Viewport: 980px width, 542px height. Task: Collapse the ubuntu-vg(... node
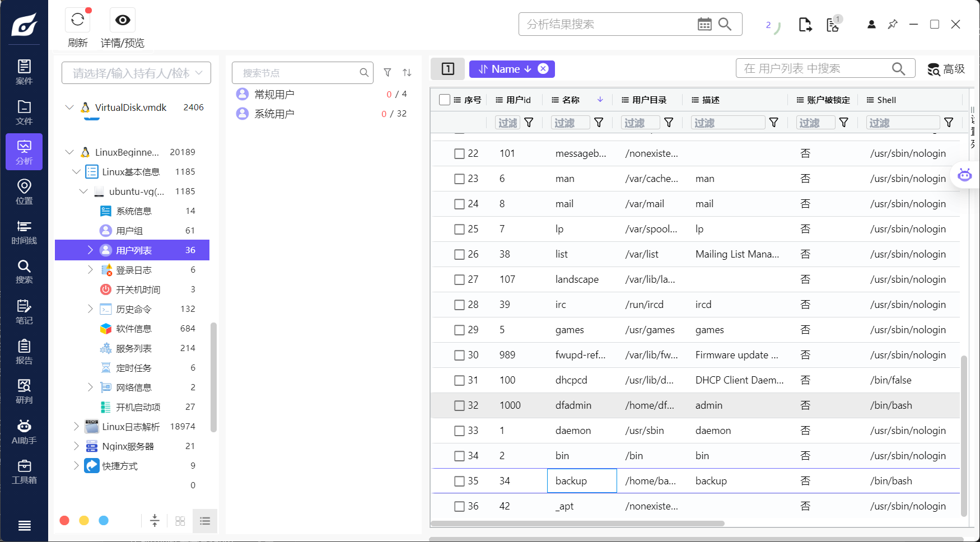click(83, 191)
